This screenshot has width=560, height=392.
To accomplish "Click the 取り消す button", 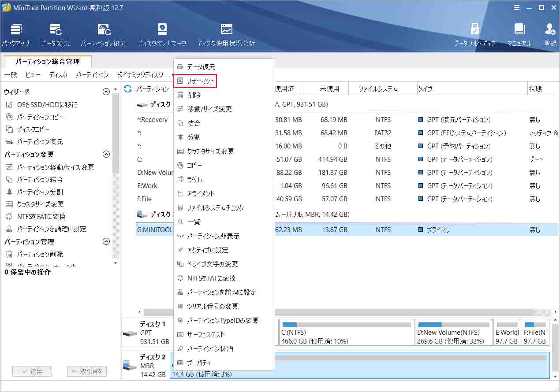I will (x=86, y=371).
